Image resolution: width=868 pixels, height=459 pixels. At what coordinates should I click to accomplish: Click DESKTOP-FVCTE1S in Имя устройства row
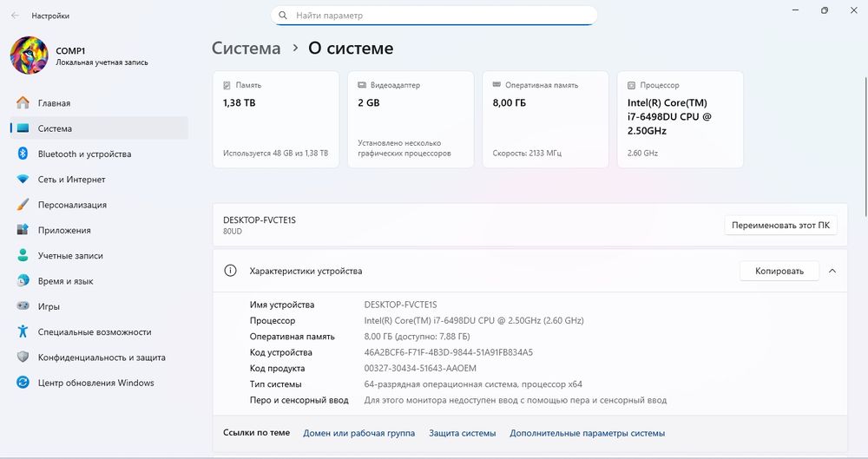[401, 305]
